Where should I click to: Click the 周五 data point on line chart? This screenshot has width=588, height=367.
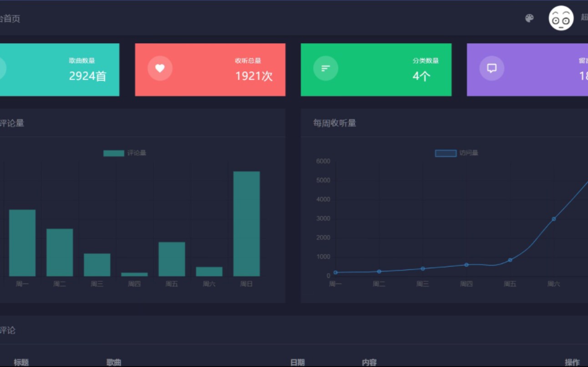(510, 260)
